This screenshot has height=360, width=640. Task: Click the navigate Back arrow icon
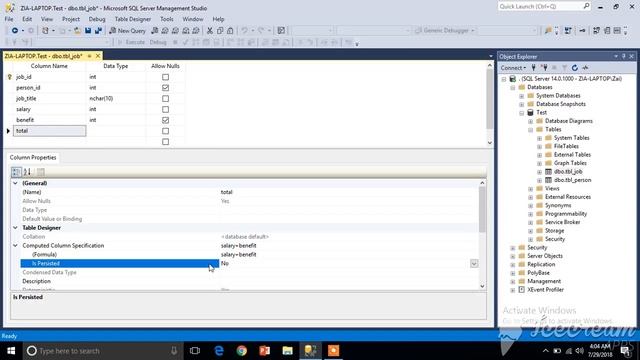point(14,31)
